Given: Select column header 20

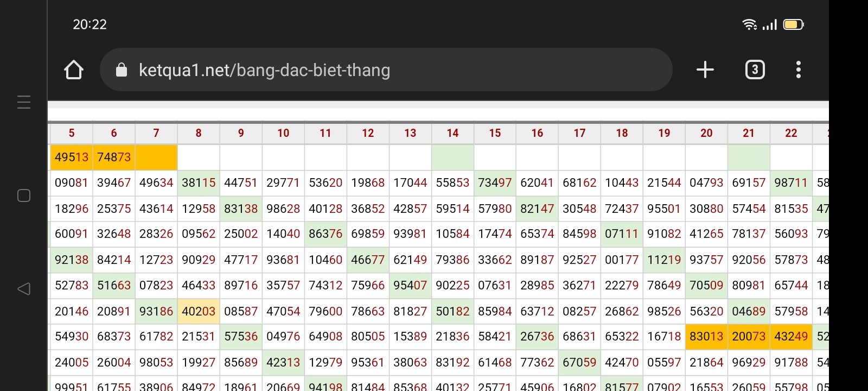Looking at the screenshot, I should [706, 133].
